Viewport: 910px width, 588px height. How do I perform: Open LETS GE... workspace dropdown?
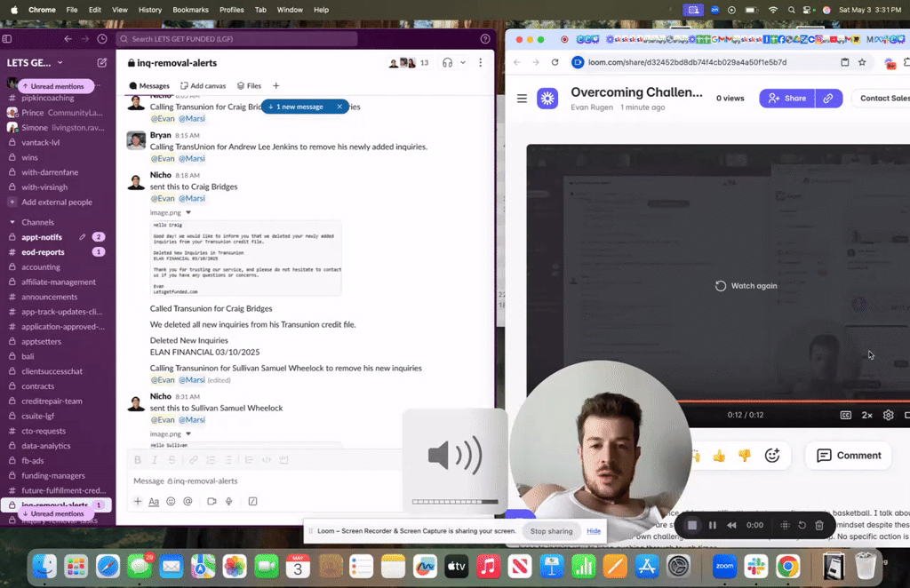point(35,63)
